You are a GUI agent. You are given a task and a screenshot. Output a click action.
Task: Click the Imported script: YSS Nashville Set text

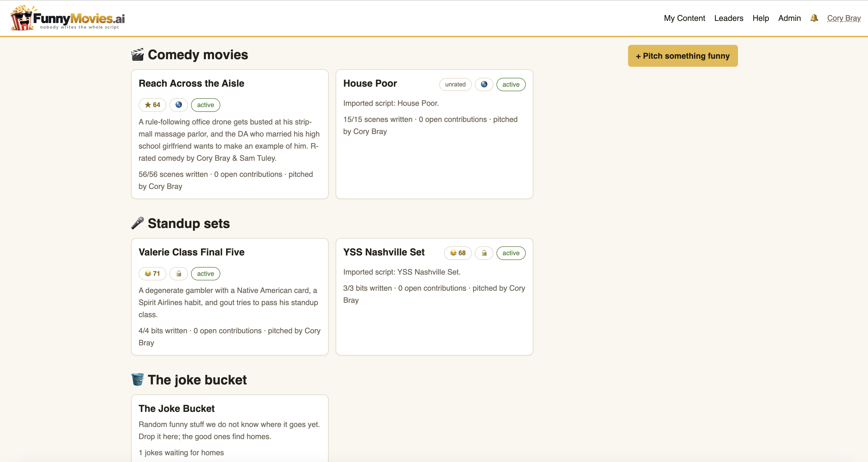402,272
